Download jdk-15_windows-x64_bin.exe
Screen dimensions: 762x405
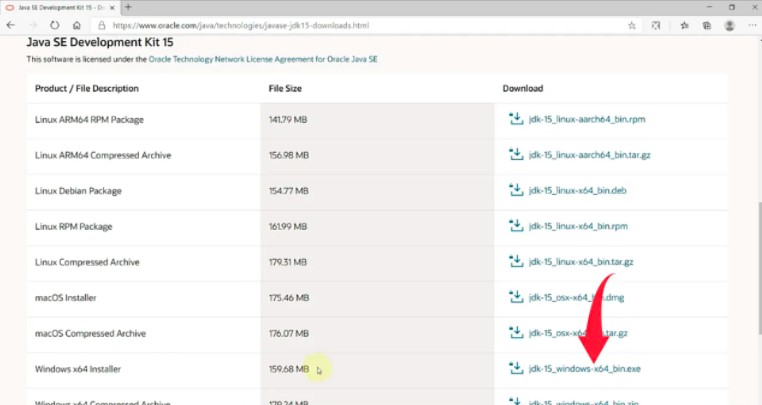tap(584, 369)
